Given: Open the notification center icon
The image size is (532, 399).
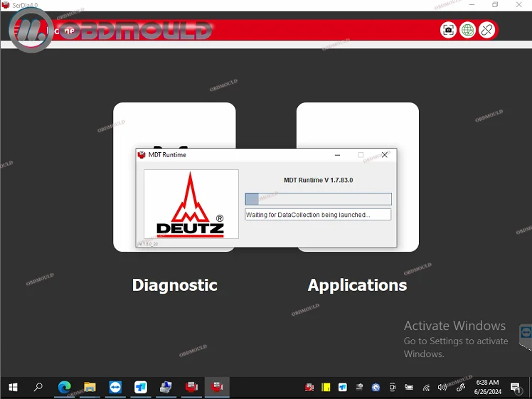Looking at the screenshot, I should coord(516,387).
